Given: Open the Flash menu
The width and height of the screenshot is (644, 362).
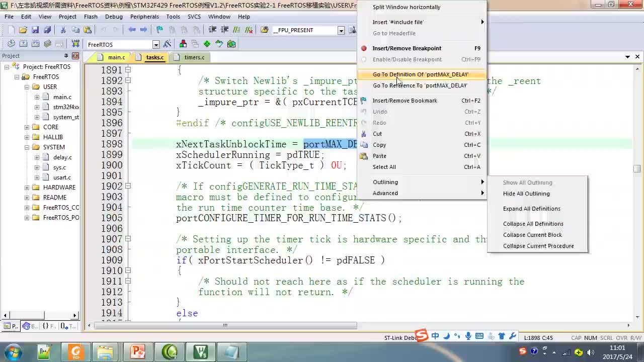Looking at the screenshot, I should point(91,17).
